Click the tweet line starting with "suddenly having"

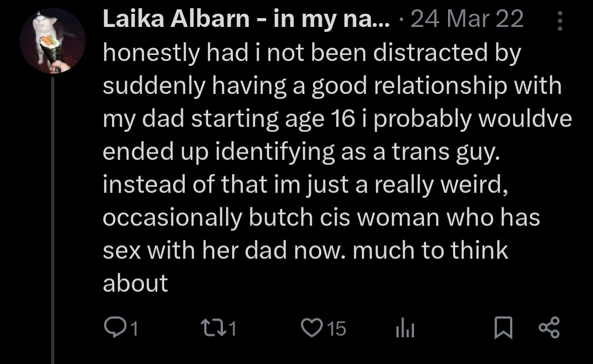click(332, 86)
